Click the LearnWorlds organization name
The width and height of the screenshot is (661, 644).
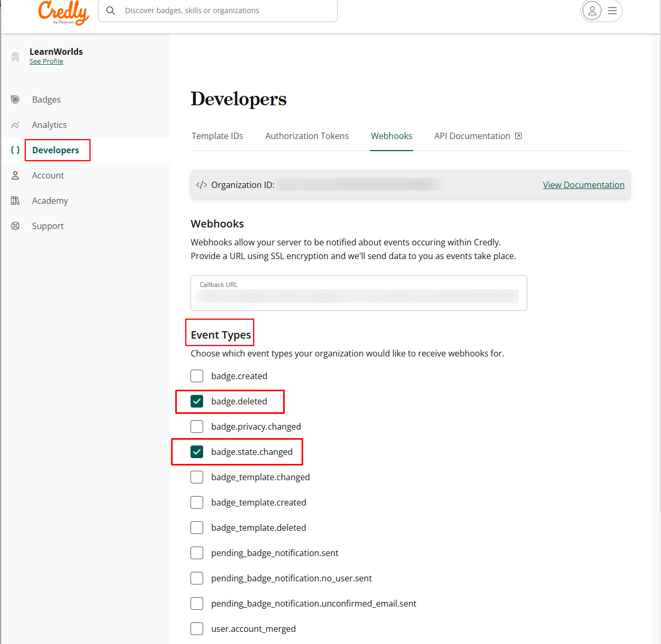click(x=56, y=52)
